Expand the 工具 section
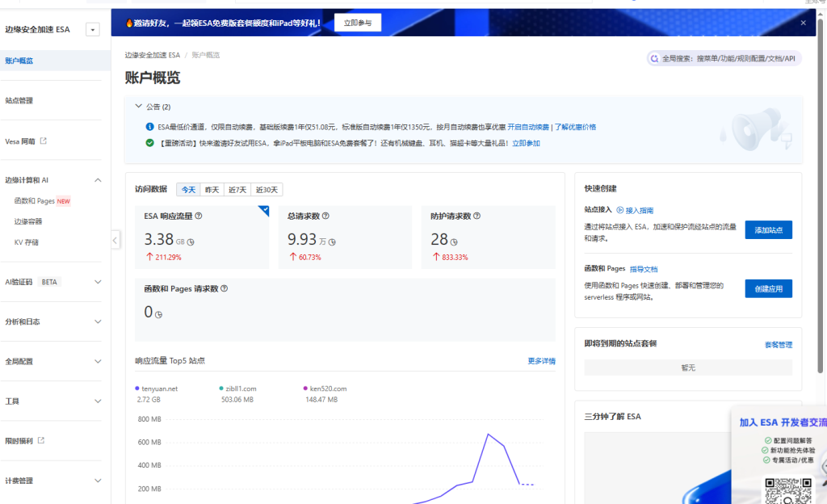 pos(98,401)
